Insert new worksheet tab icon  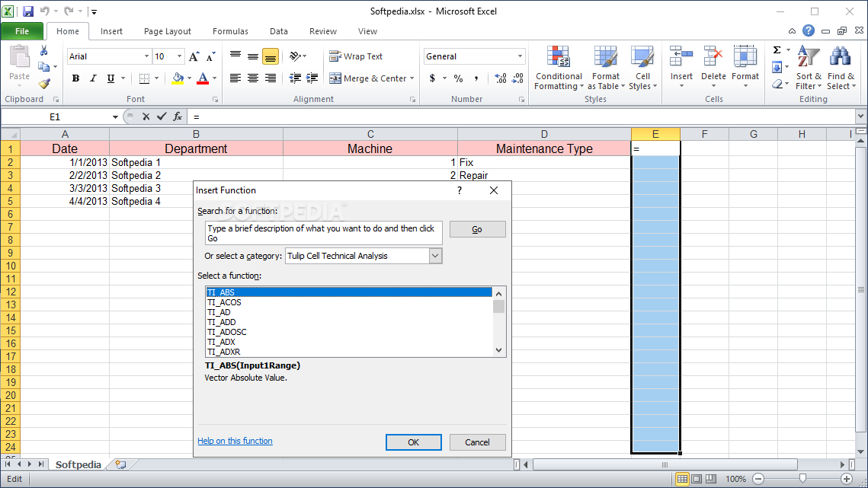120,464
